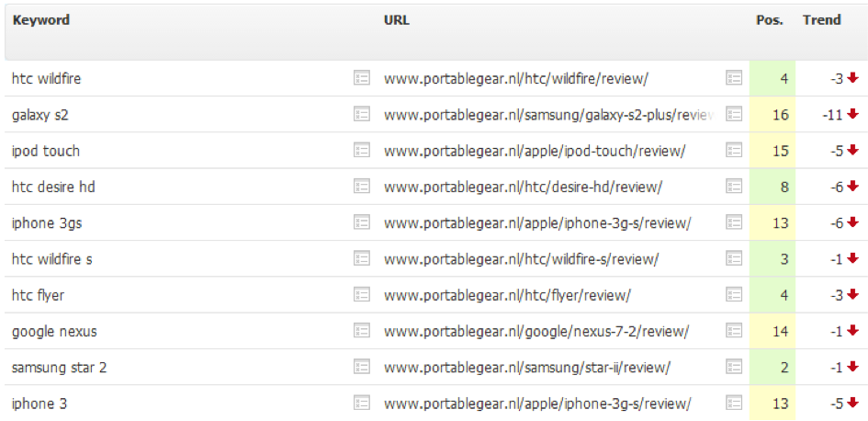
Task: Click URL column header
Action: coord(397,20)
